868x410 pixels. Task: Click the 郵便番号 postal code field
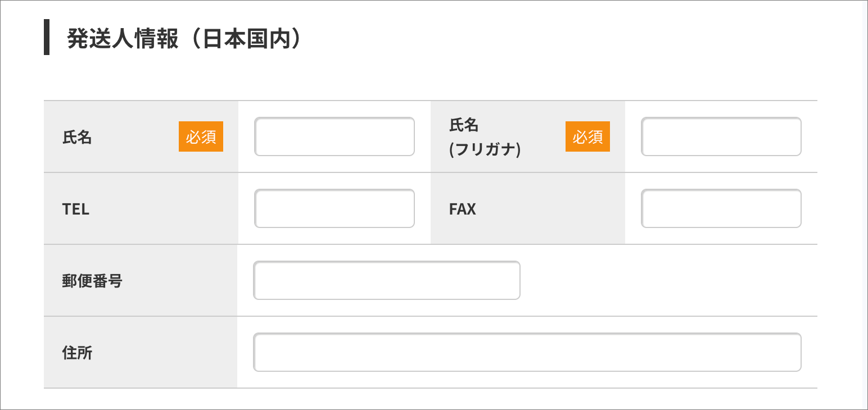coord(387,280)
